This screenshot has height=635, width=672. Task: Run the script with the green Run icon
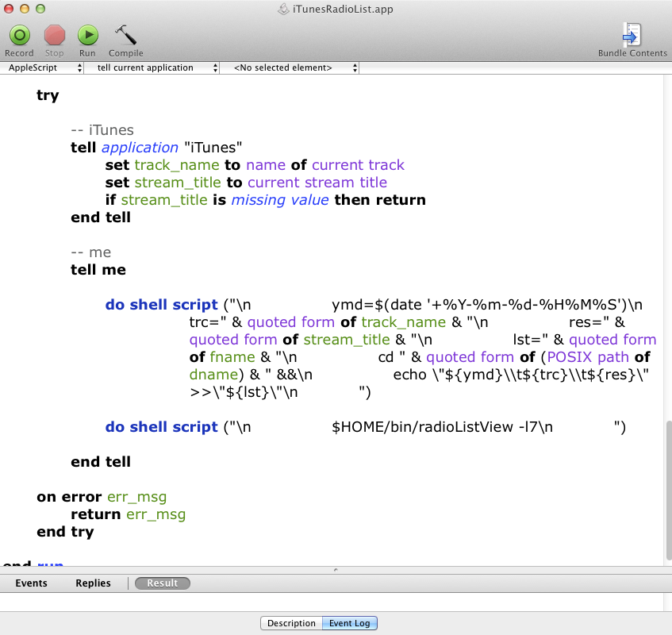87,37
